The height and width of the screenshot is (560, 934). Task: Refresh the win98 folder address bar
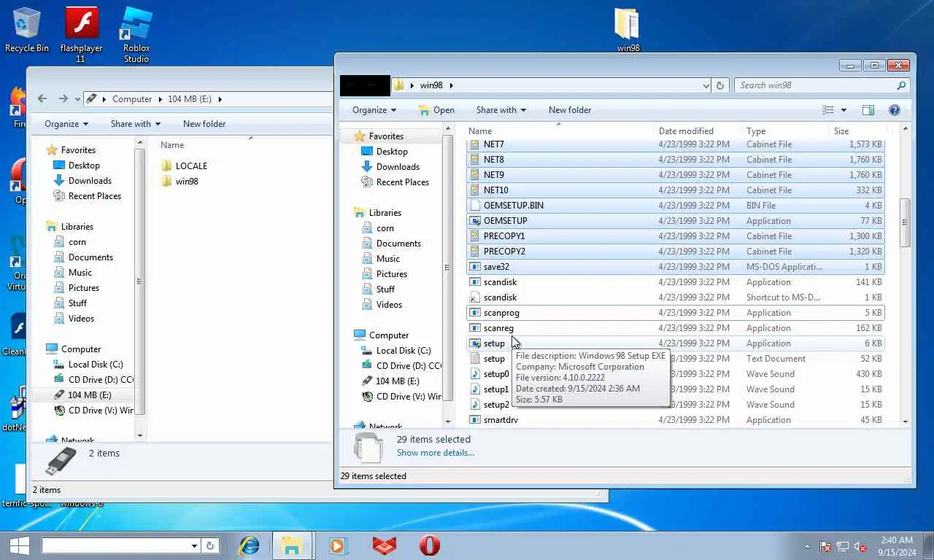point(720,85)
